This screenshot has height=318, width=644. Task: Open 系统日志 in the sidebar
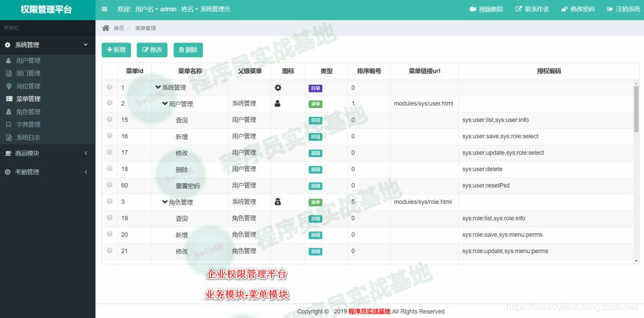coord(29,137)
